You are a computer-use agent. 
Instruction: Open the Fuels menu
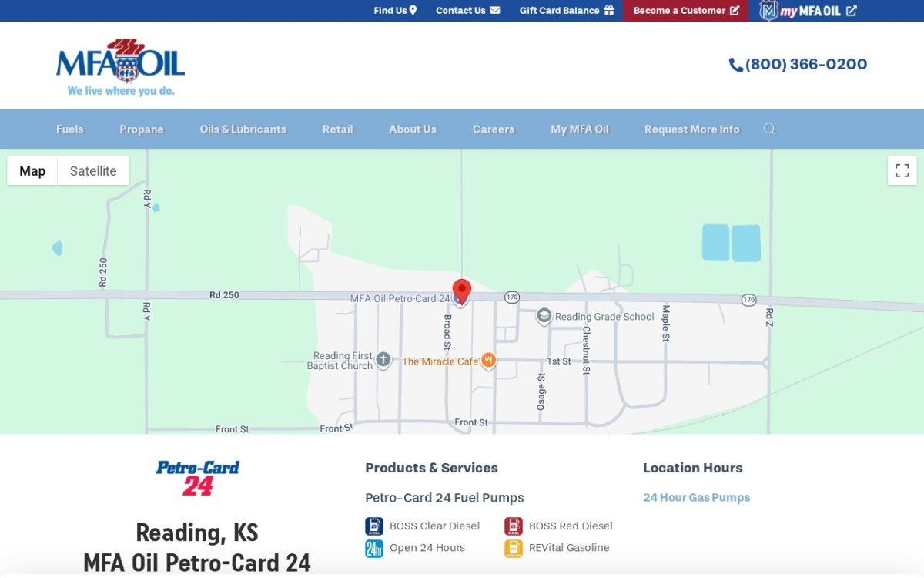point(70,129)
